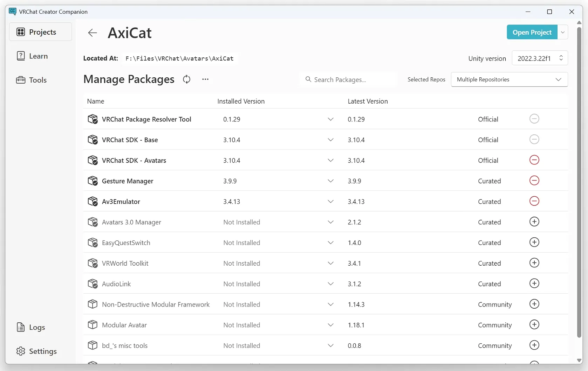
Task: Open the Selected Repos dropdown
Action: pos(509,79)
